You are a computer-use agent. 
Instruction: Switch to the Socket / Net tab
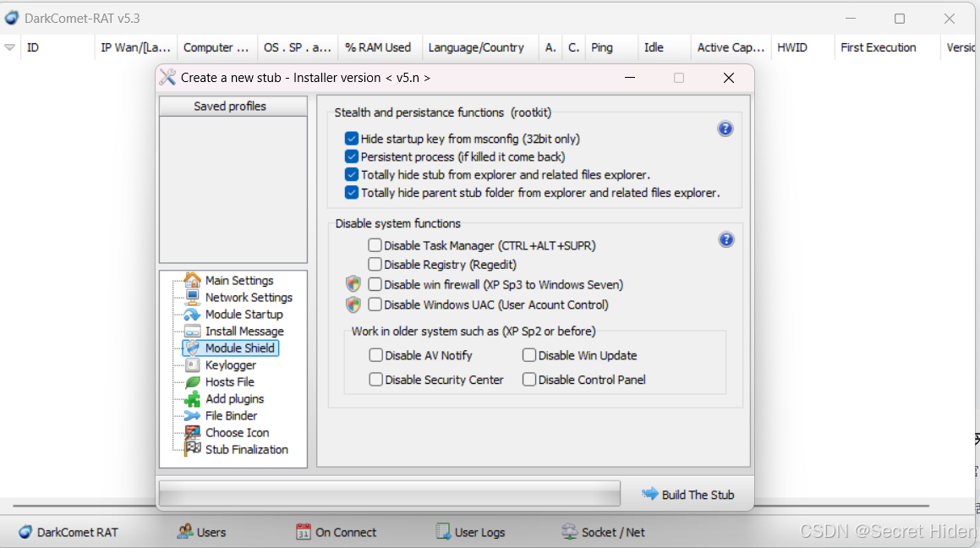coord(603,532)
